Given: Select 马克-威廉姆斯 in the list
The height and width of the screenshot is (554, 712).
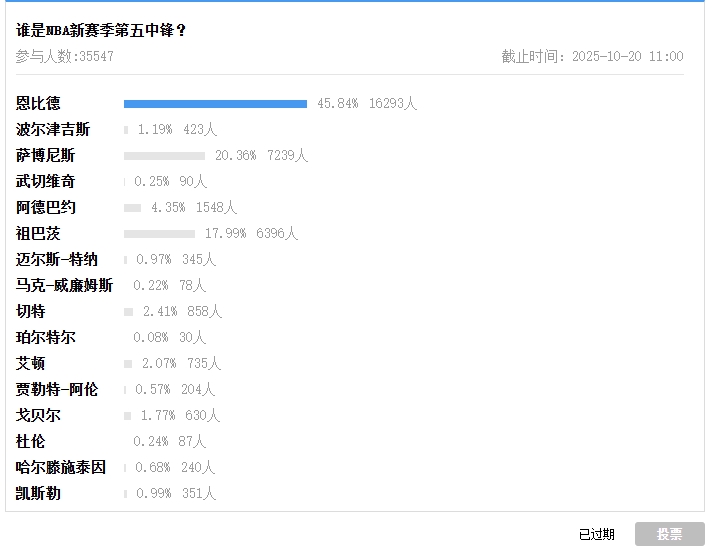Looking at the screenshot, I should click(64, 285).
